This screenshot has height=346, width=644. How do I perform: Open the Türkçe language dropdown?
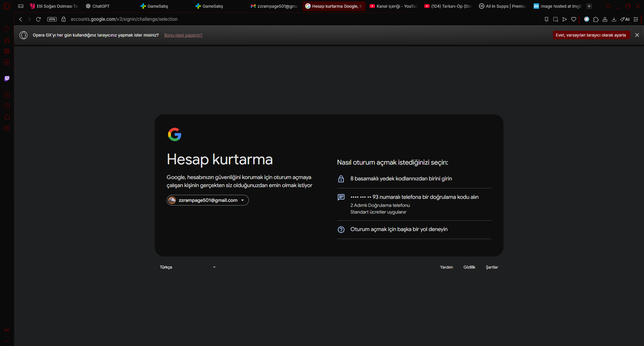(188, 267)
